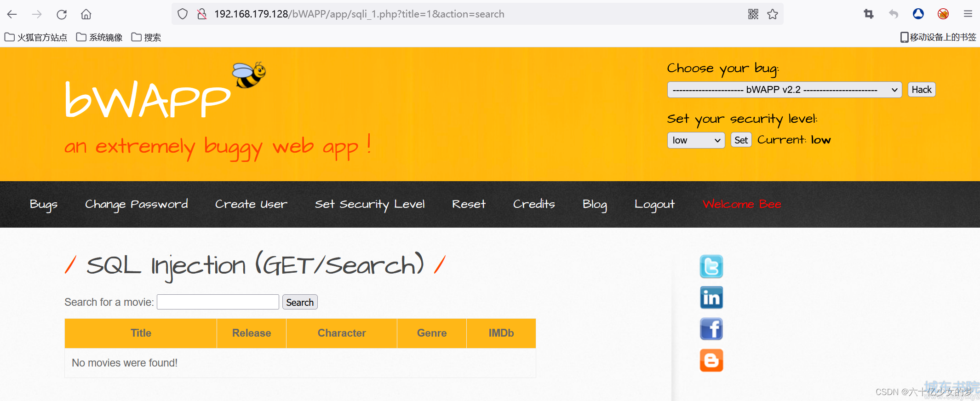Open the browser home page icon
The width and height of the screenshot is (980, 401).
(x=86, y=14)
